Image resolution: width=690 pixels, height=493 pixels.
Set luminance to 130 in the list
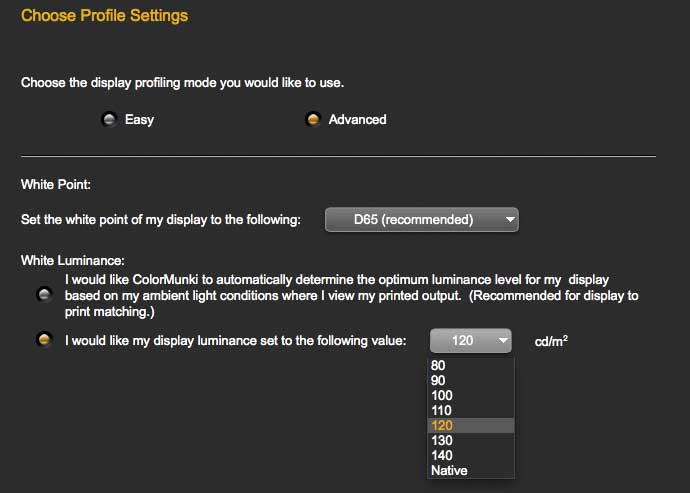(x=471, y=440)
